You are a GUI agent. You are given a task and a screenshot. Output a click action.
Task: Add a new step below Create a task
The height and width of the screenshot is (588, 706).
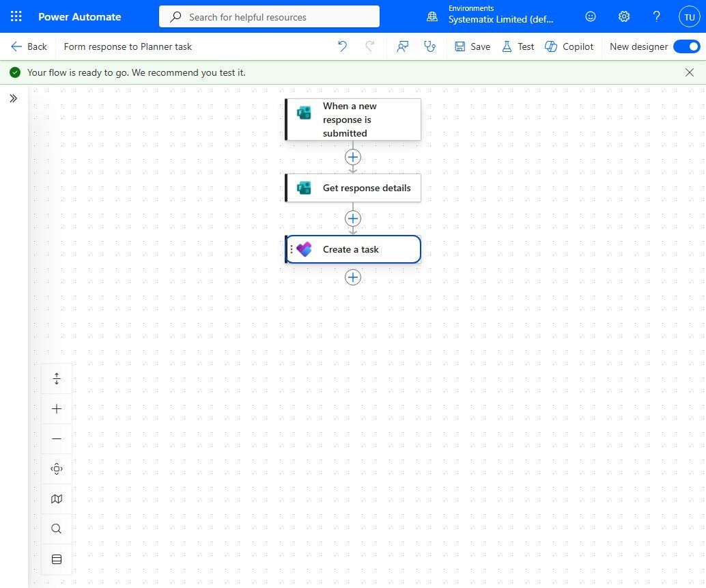point(353,277)
